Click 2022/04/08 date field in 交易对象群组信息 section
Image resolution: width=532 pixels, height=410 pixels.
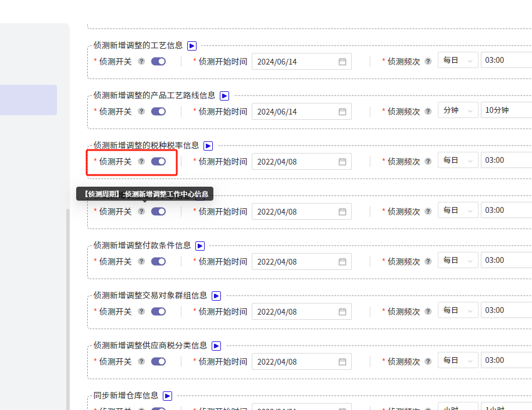coord(302,312)
